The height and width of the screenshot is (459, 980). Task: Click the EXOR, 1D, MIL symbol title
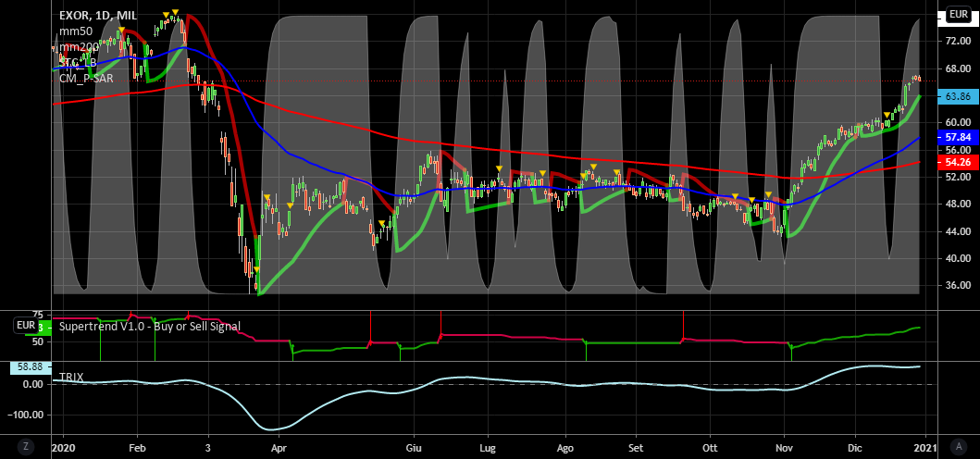(x=101, y=16)
